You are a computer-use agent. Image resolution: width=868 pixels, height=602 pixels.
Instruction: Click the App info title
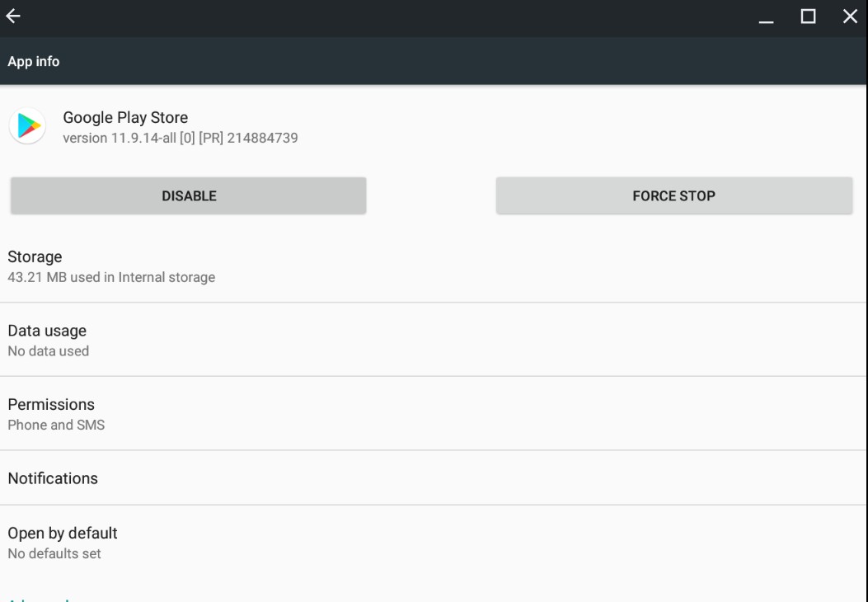[x=33, y=62]
